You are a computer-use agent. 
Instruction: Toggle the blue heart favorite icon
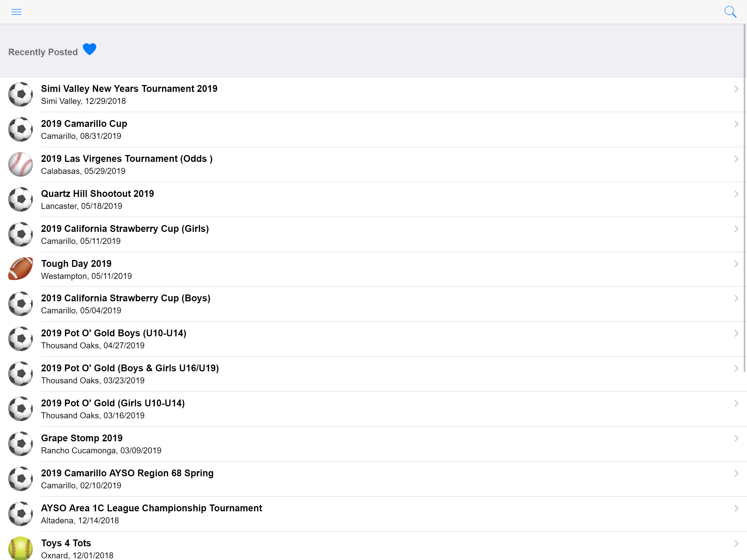[89, 49]
